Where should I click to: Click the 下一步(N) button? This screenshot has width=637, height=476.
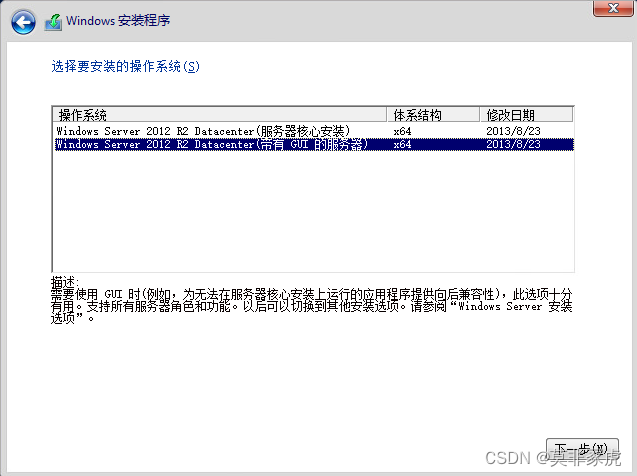(582, 449)
